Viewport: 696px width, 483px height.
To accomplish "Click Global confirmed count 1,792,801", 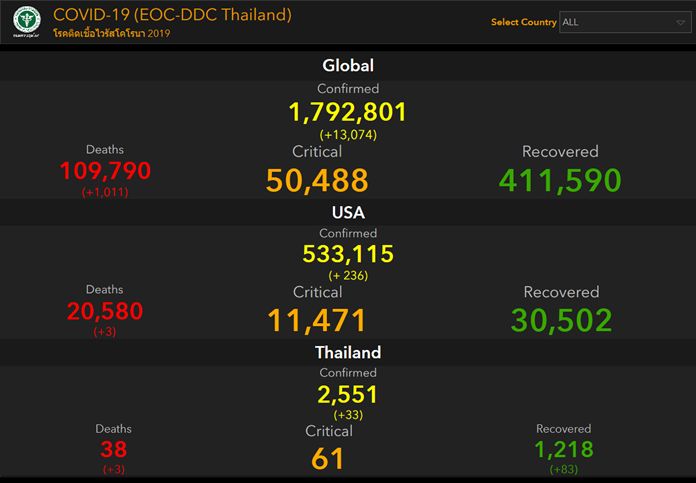I will 348,112.
